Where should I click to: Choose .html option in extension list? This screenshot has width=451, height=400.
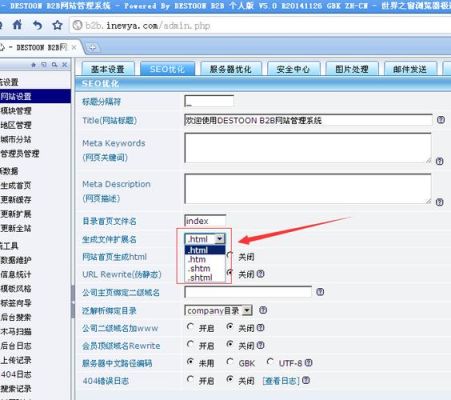point(205,250)
